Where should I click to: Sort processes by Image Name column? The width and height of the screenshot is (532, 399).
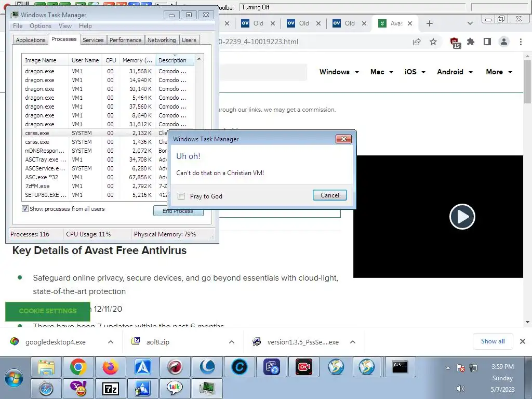coord(46,60)
